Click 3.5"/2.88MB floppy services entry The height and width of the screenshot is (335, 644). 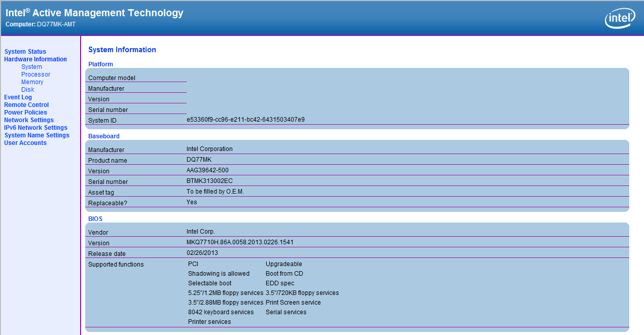point(226,303)
